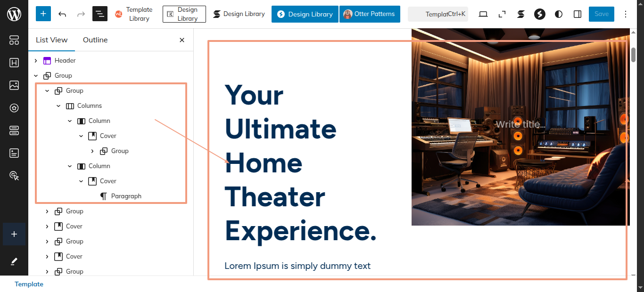Open the Template Library button
This screenshot has width=644, height=292.
(x=134, y=14)
